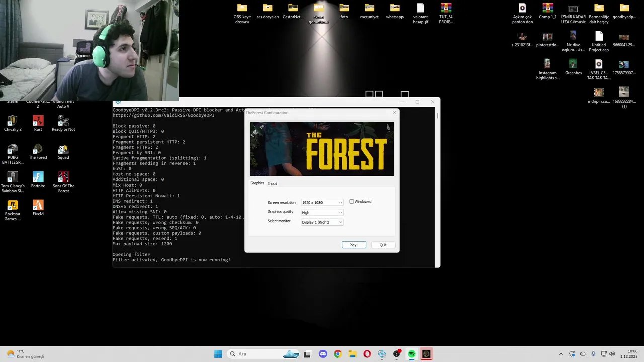Open the weather widget Kısmen güneşli
The height and width of the screenshot is (362, 644).
25,354
